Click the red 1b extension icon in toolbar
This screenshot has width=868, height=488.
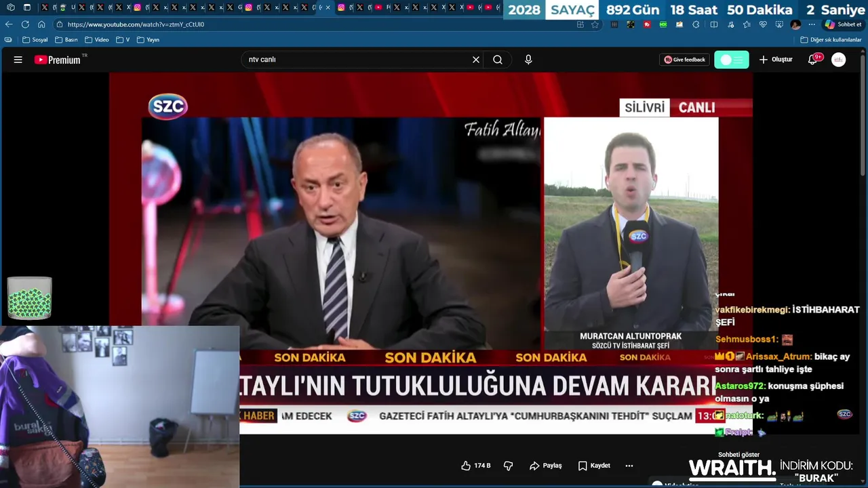(647, 24)
